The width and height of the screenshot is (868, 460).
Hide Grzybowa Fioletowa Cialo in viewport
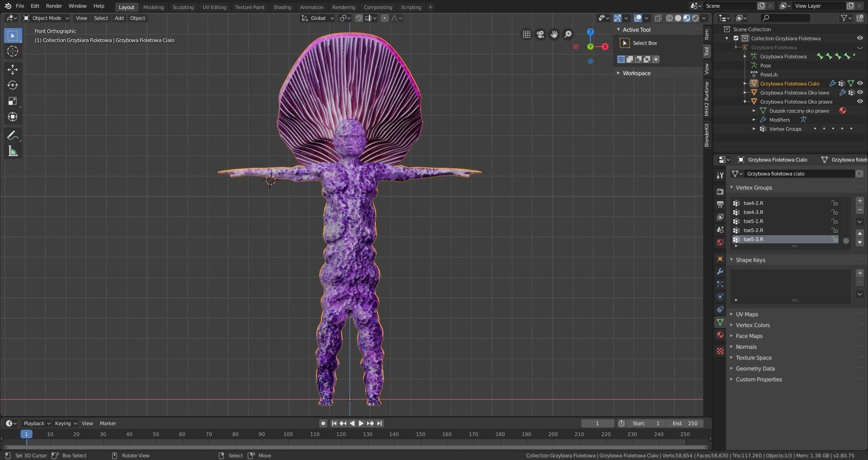pos(860,83)
